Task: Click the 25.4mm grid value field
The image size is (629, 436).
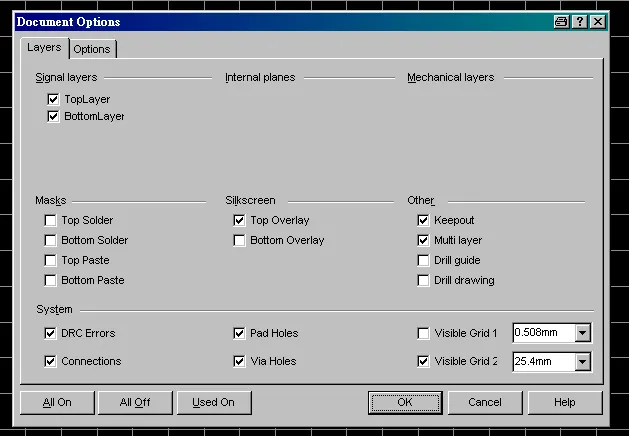Action: [544, 361]
